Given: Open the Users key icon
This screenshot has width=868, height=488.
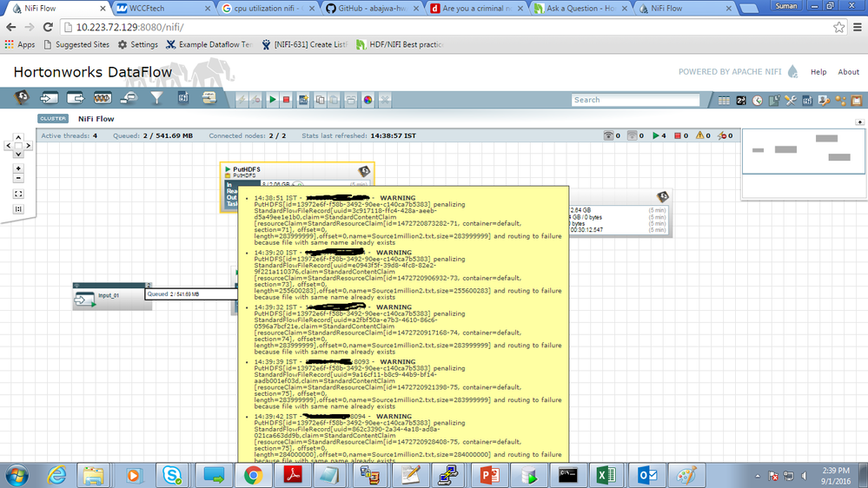Looking at the screenshot, I should (x=824, y=100).
